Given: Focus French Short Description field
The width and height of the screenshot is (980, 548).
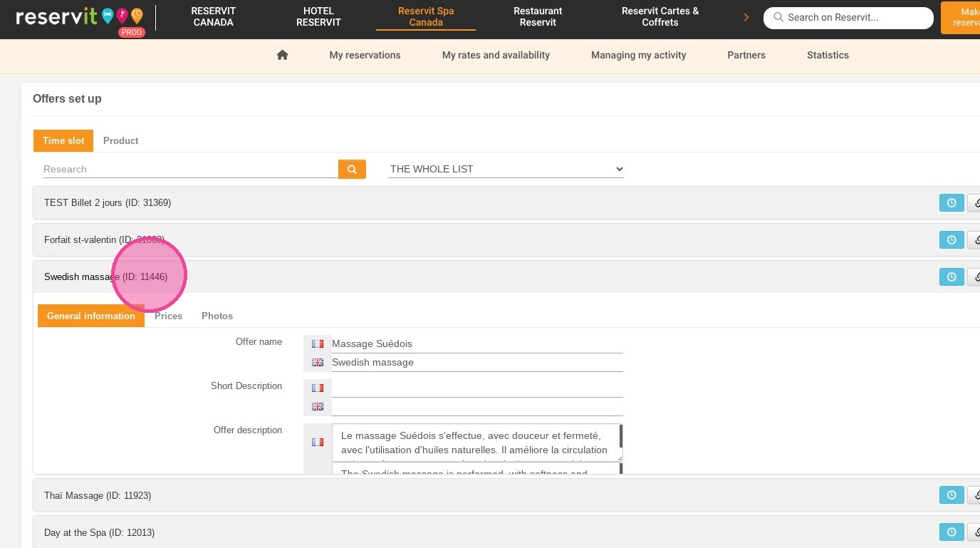Looking at the screenshot, I should tap(477, 388).
